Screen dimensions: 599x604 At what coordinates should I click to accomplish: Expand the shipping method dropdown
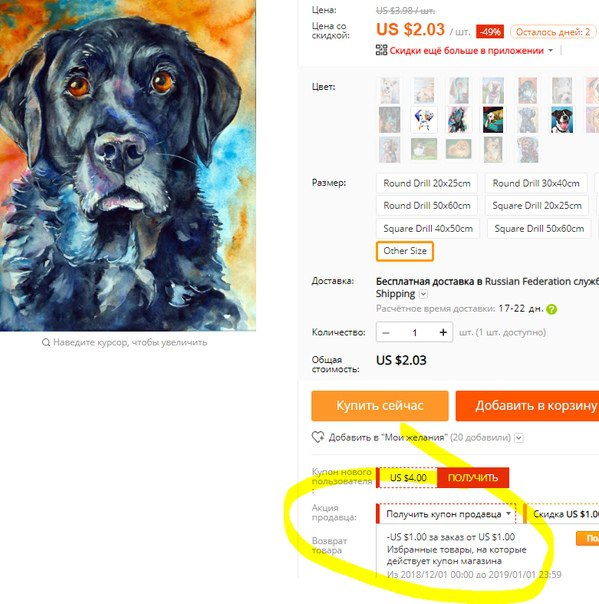(423, 294)
